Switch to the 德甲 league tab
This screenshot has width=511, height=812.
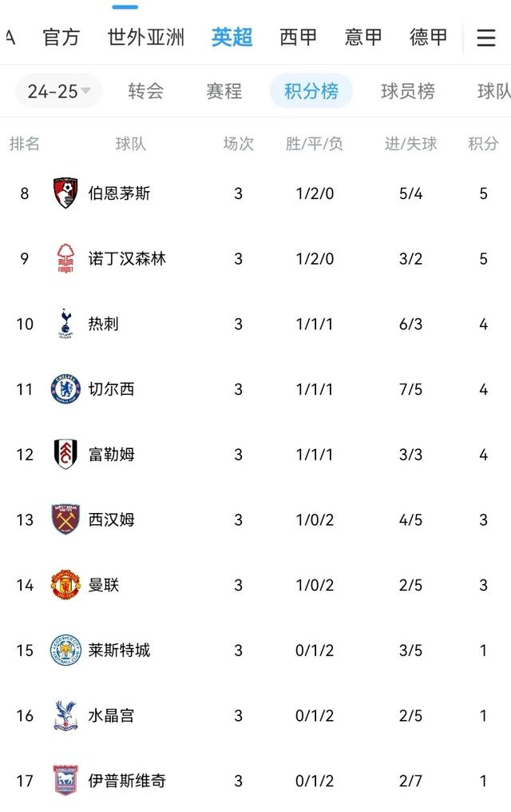pyautogui.click(x=428, y=38)
